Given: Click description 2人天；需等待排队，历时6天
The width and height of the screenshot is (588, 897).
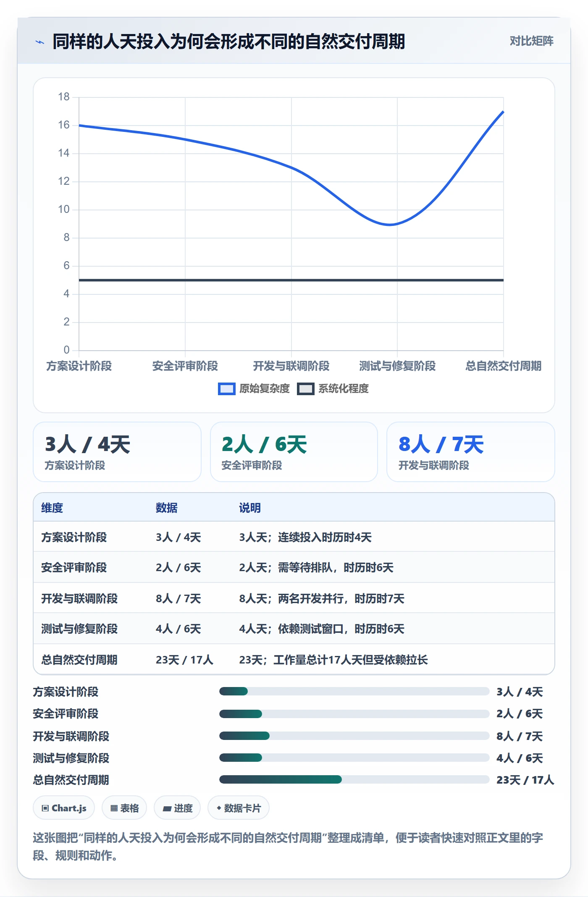Looking at the screenshot, I should click(x=316, y=567).
